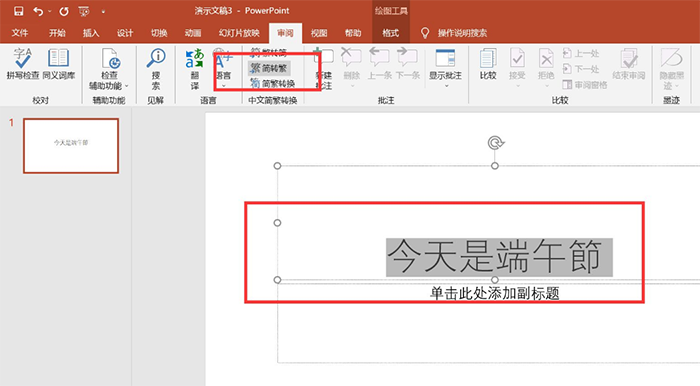This screenshot has width=700, height=386.
Task: Click the rotation handle above the title box
Action: click(495, 143)
